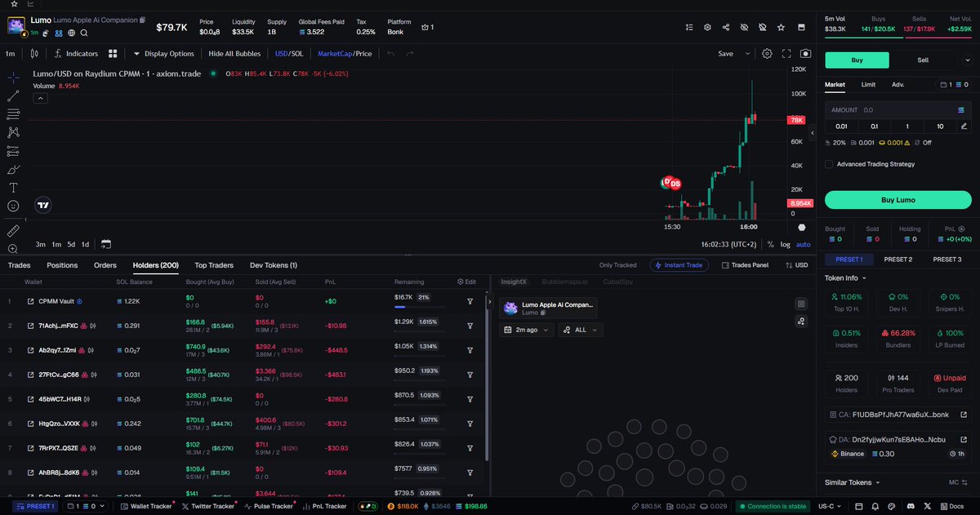The width and height of the screenshot is (980, 515).
Task: Open the Trades Panel
Action: coord(744,265)
